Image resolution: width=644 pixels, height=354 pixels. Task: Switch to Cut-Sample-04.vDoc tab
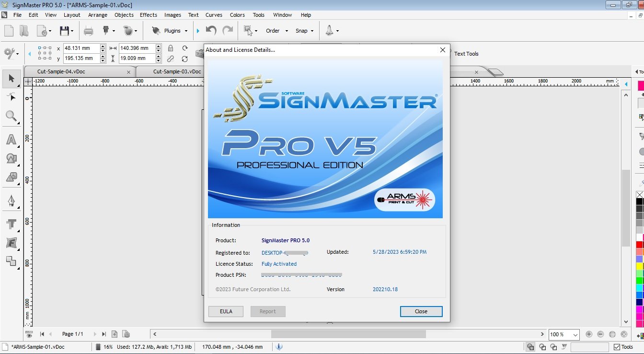61,71
